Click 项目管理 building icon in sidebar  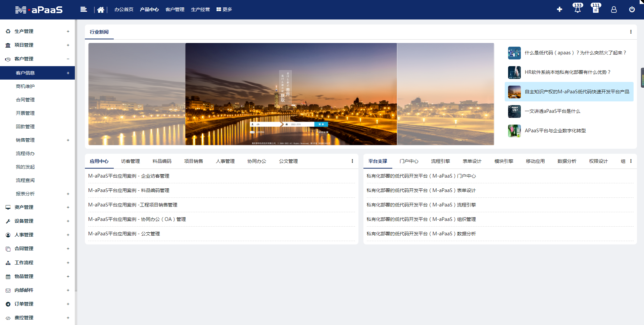[8, 45]
